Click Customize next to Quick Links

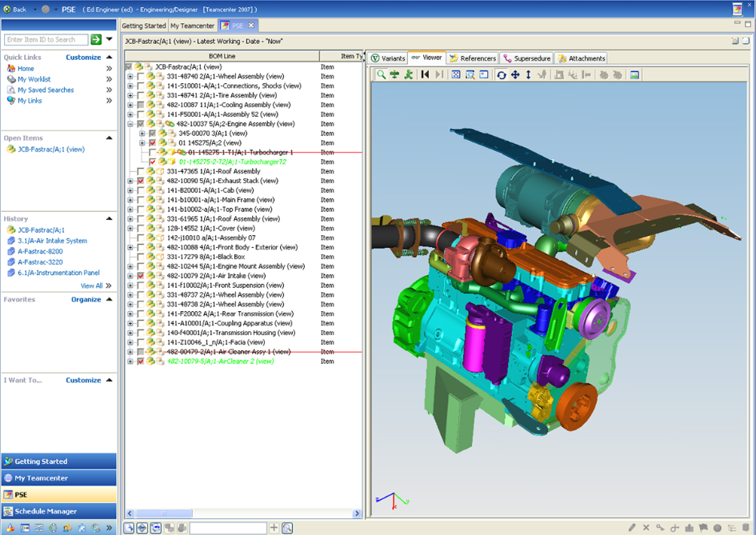coord(83,57)
